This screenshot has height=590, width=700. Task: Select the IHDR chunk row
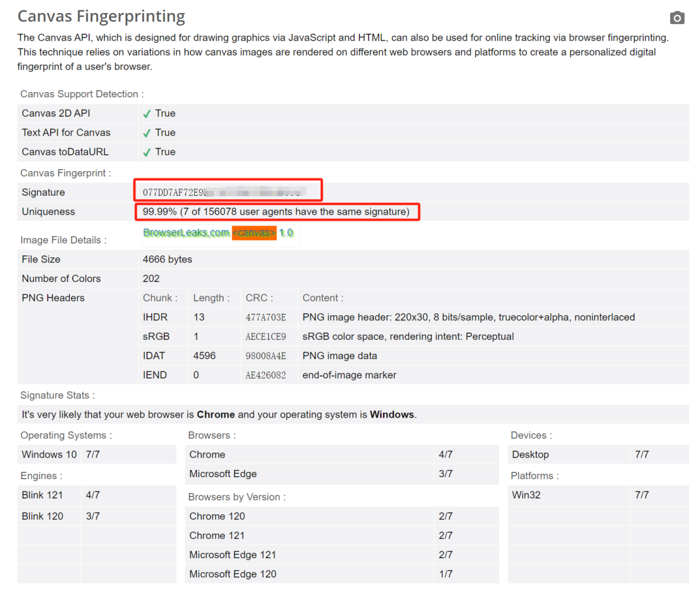tap(154, 318)
